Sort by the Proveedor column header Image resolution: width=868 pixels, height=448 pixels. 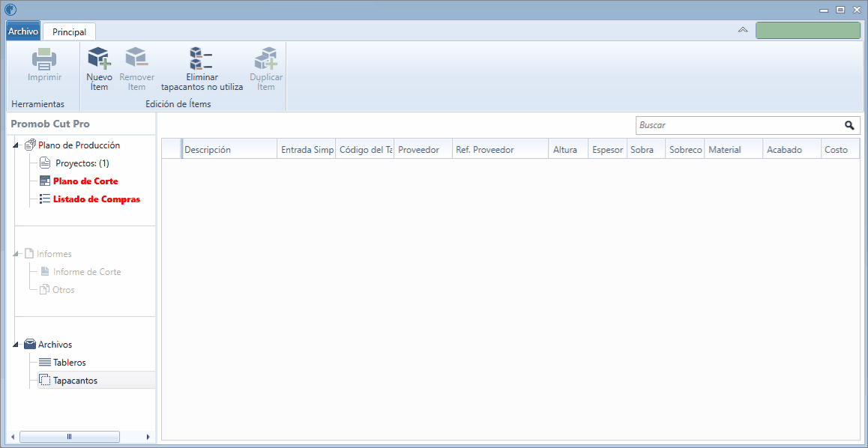point(424,149)
